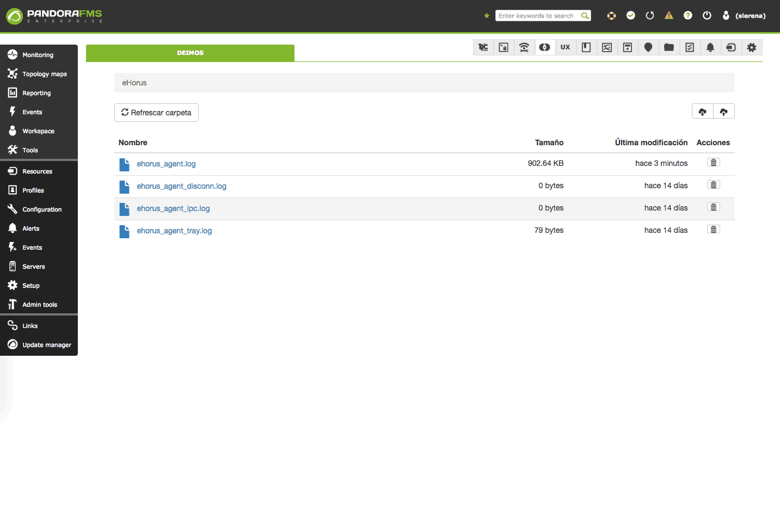Open the Alerts sidebar menu
Viewport: 780px width, 532px height.
tap(39, 228)
